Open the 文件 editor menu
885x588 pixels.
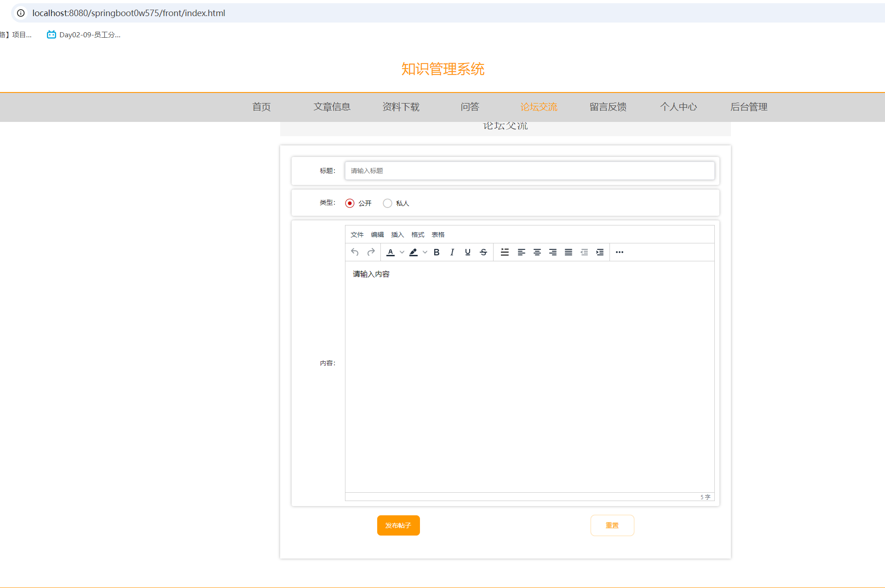point(357,235)
